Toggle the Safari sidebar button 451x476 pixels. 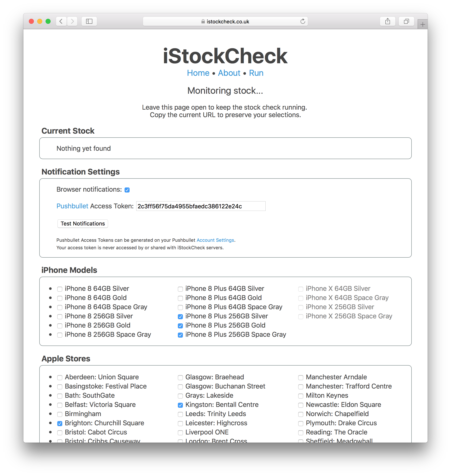point(89,21)
